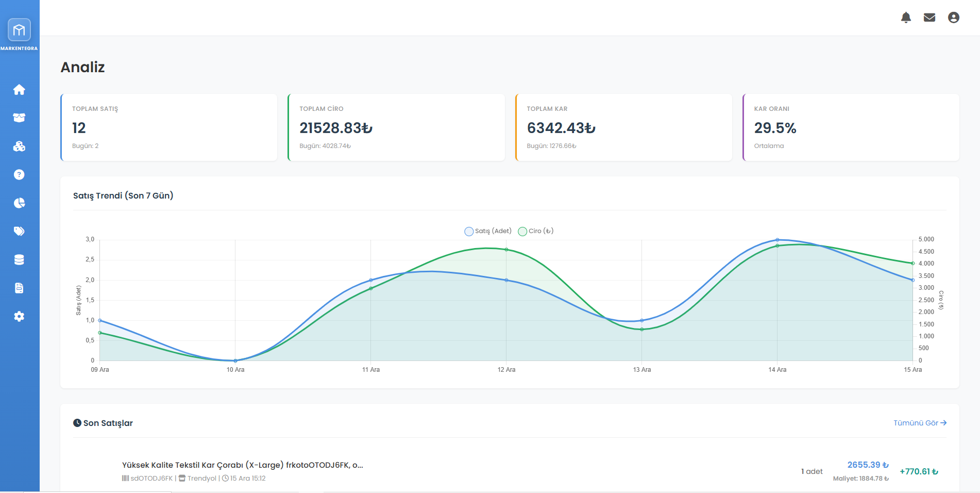Click the 12 Ara Ciro data point
Image resolution: width=980 pixels, height=493 pixels.
click(x=506, y=250)
